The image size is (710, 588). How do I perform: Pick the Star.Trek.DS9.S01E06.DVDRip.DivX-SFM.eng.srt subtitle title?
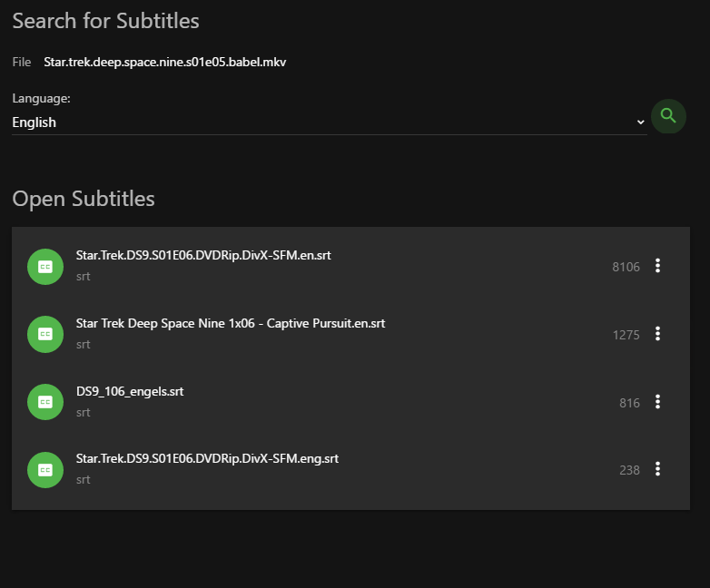207,459
